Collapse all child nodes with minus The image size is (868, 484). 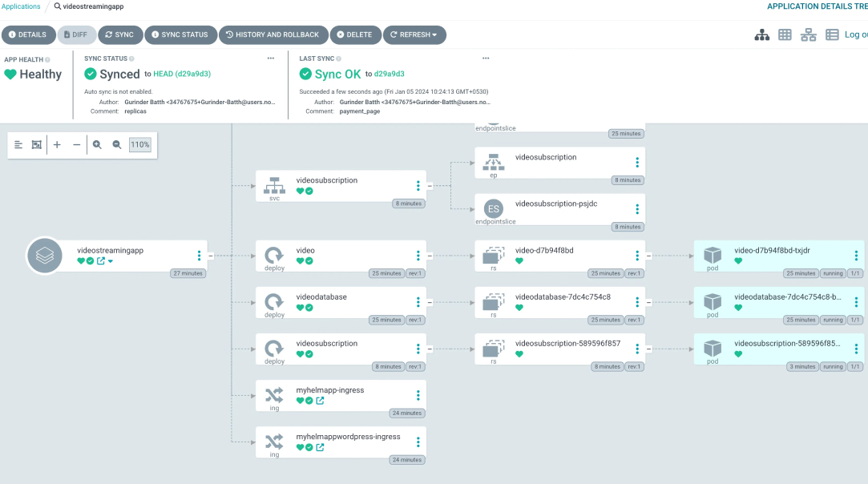[77, 145]
